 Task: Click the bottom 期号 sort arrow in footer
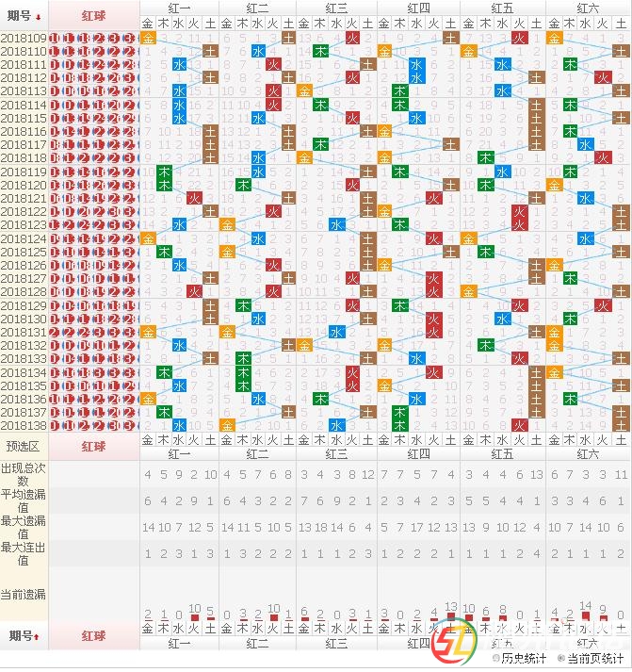pyautogui.click(x=38, y=637)
